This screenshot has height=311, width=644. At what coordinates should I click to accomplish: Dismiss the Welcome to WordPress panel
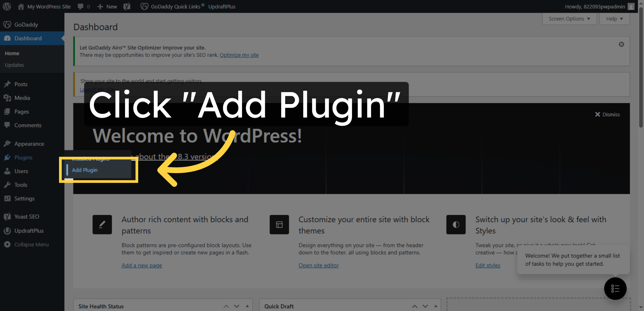607,114
